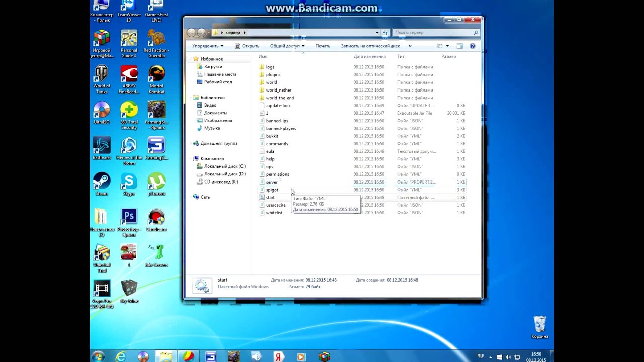Open 360 Total Security desktop icon
This screenshot has height=362, width=644.
pos(129,115)
